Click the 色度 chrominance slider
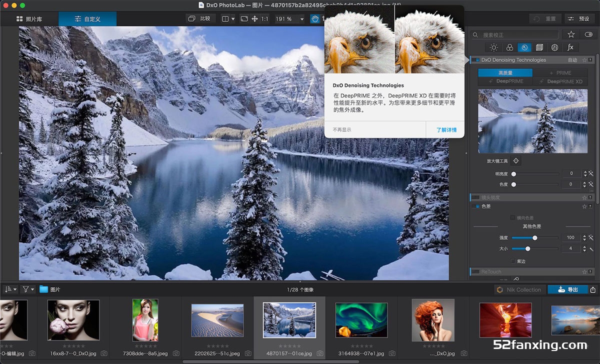The image size is (600, 364). point(535,184)
